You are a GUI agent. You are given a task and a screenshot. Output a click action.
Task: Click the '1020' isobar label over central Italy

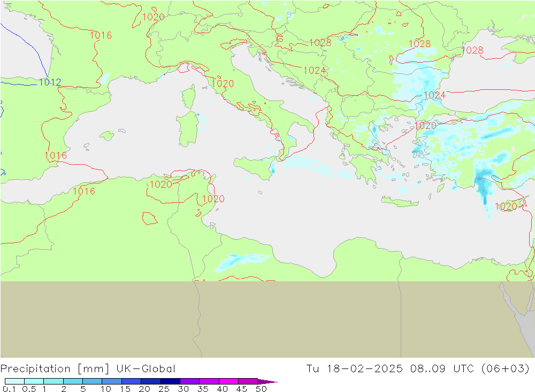click(x=223, y=83)
